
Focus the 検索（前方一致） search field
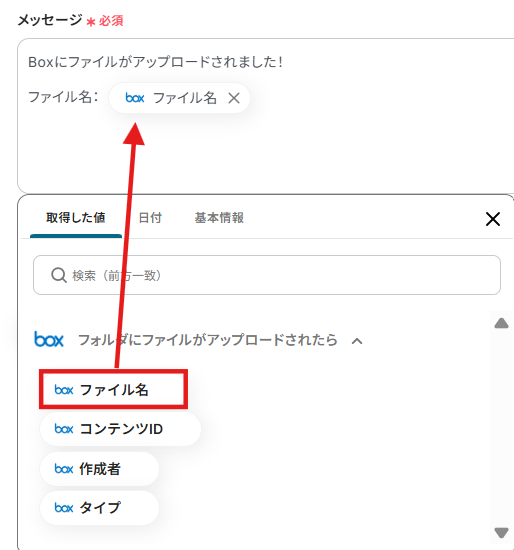pos(267,275)
